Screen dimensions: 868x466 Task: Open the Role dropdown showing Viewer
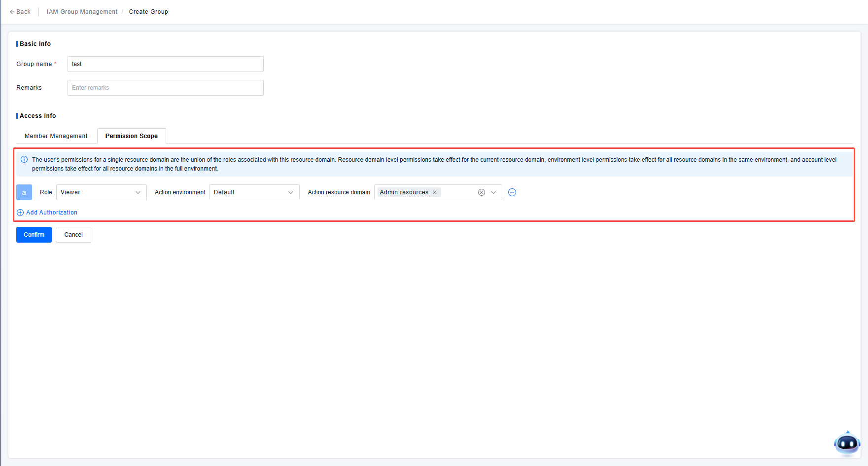point(101,192)
